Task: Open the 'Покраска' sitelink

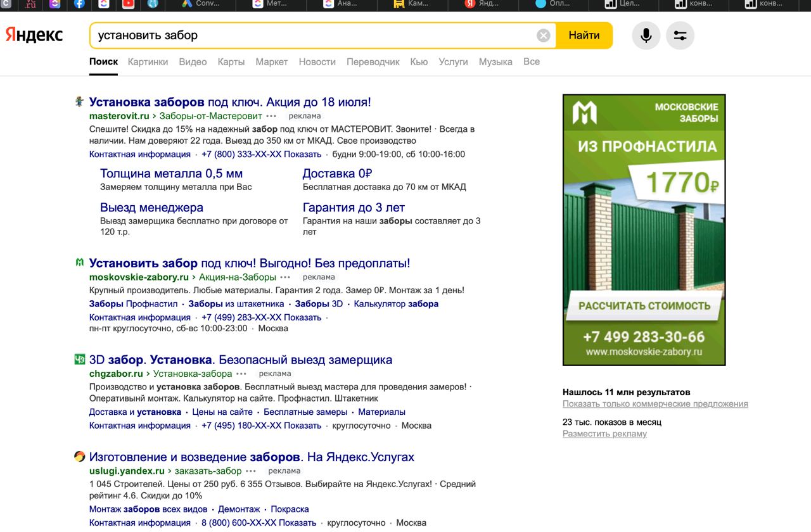Action: click(290, 509)
